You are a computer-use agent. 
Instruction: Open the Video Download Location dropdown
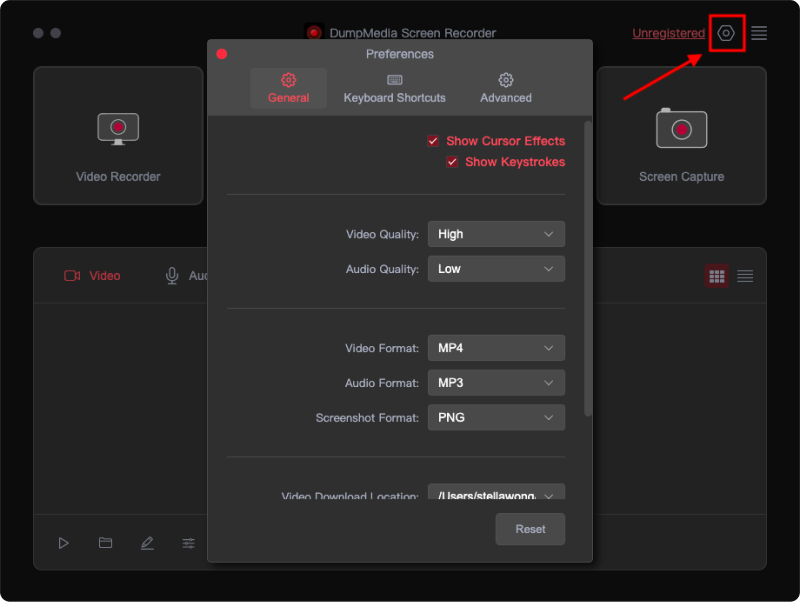click(496, 492)
